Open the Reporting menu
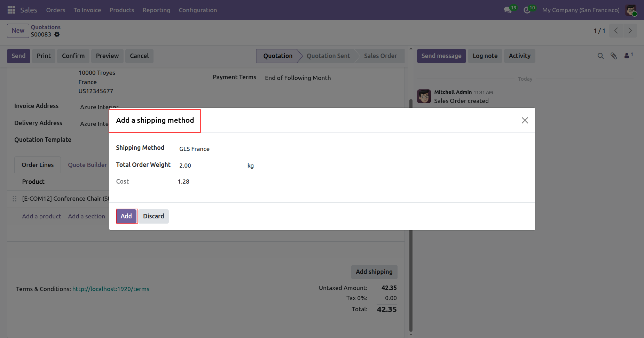The width and height of the screenshot is (644, 338). tap(156, 10)
